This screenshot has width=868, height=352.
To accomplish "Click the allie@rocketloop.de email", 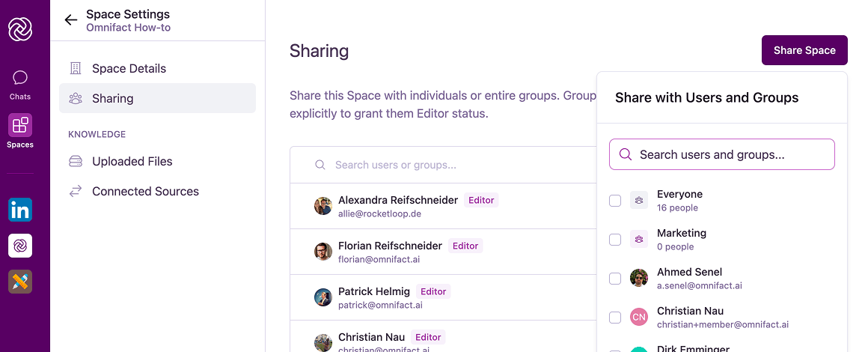I will coord(380,213).
